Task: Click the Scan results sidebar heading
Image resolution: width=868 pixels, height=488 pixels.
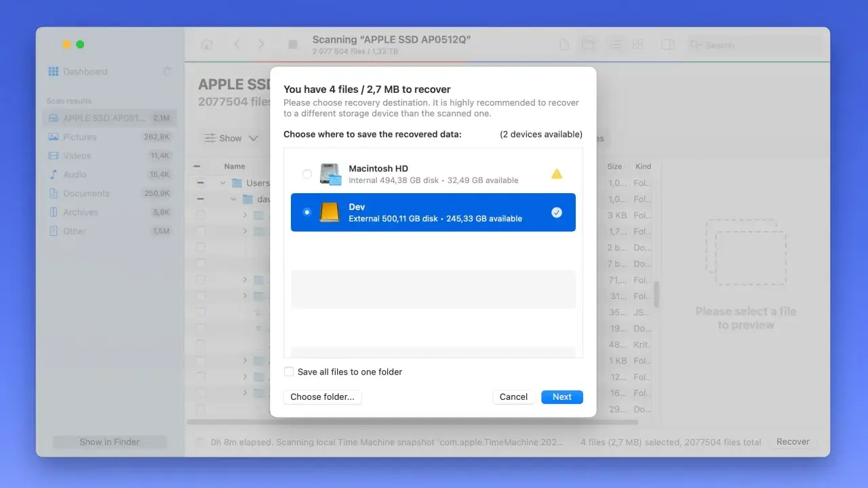Action: click(68, 101)
